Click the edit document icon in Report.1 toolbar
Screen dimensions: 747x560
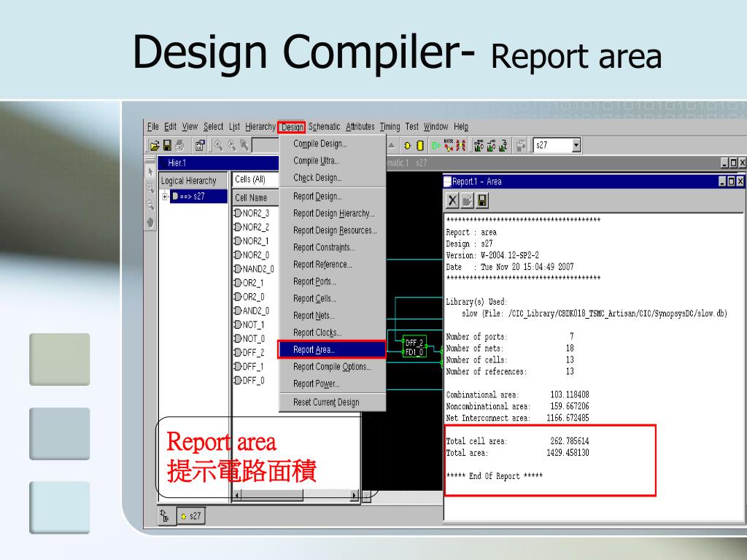tap(468, 201)
